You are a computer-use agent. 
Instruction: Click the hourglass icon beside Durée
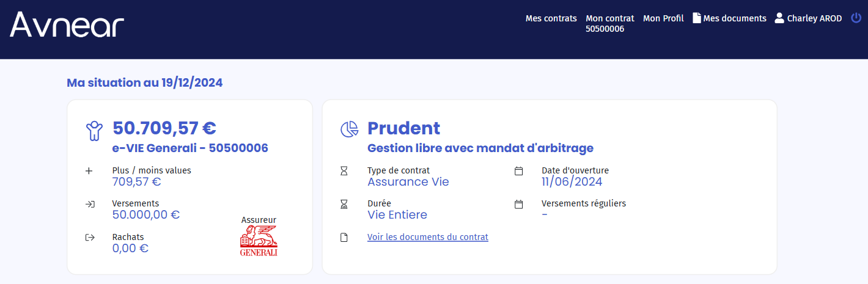coord(344,204)
